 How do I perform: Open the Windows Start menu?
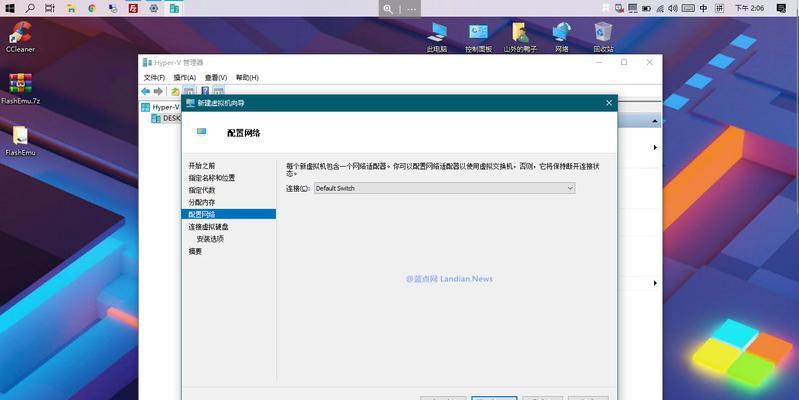pyautogui.click(x=10, y=8)
